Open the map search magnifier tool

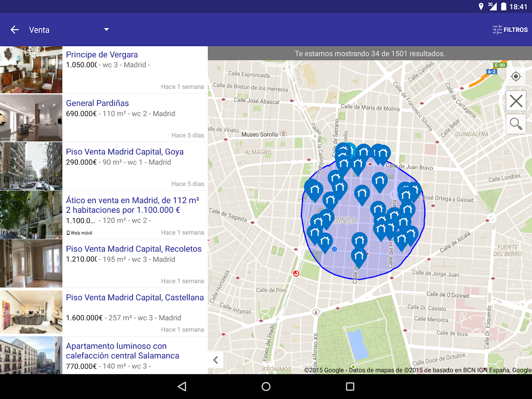[x=516, y=124]
